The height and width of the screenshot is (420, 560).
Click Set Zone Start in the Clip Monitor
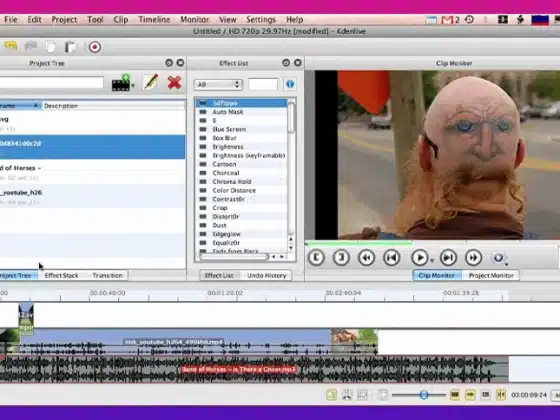pos(316,258)
